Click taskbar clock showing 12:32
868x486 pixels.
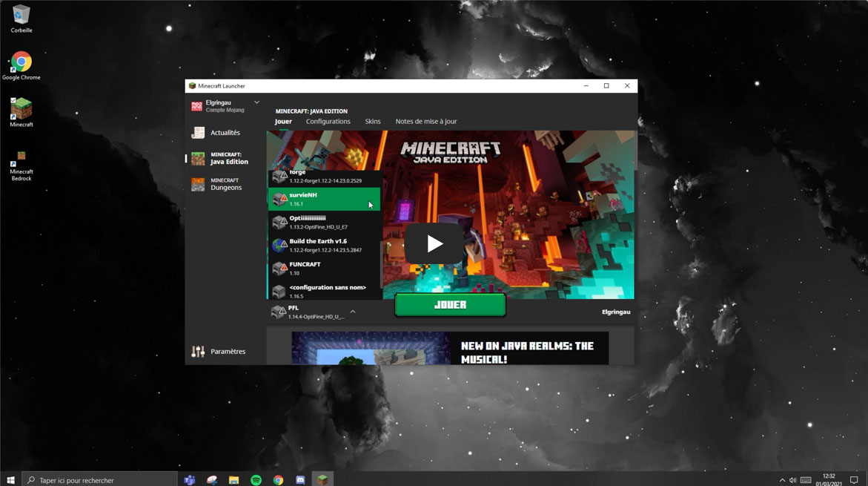pyautogui.click(x=828, y=480)
